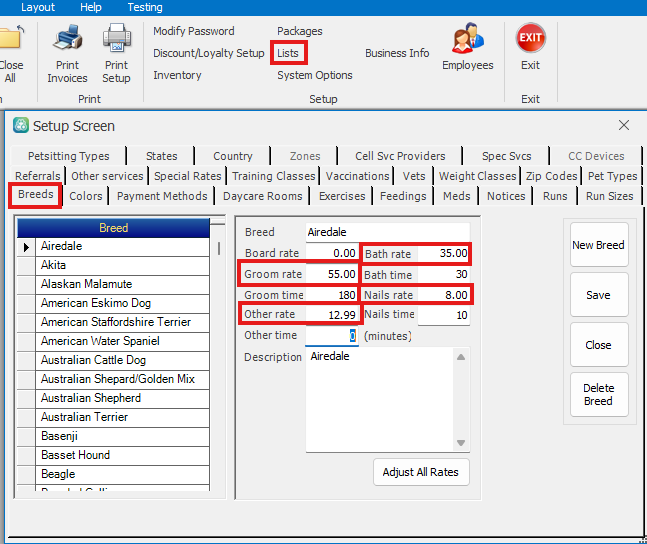647x544 pixels.
Task: Switch to the Runs tab
Action: pos(555,196)
